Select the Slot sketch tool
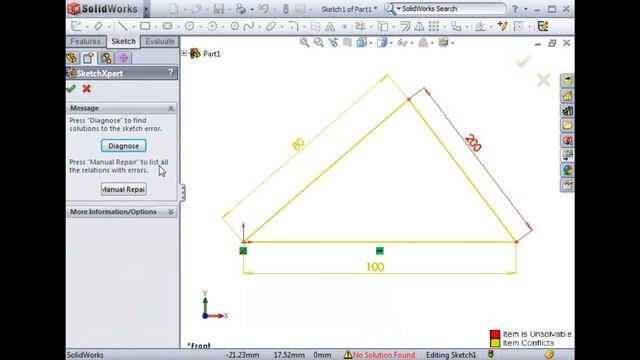This screenshot has width=640, height=360. (167, 26)
